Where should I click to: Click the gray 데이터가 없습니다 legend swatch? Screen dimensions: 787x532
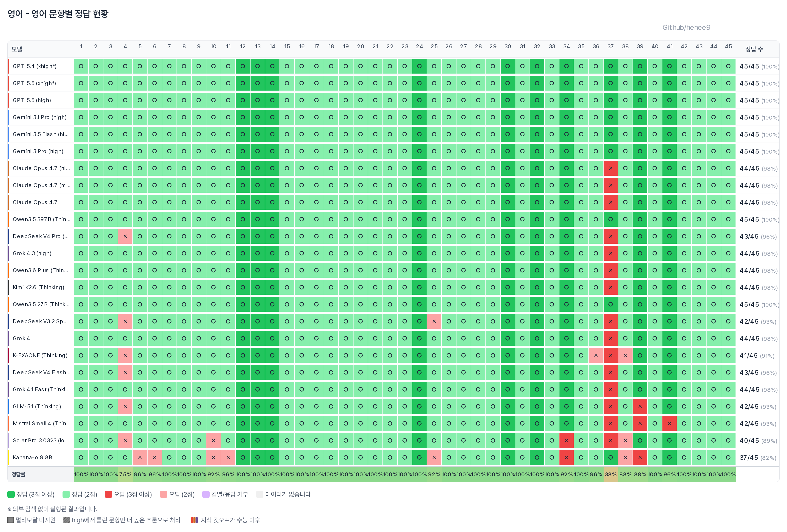[x=260, y=495]
